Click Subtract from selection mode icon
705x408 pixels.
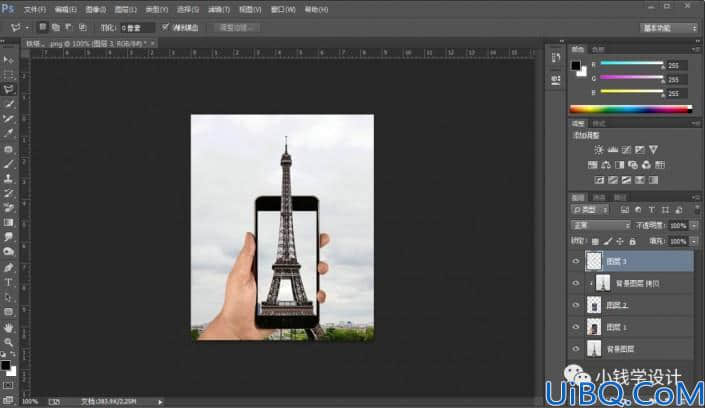pos(68,27)
